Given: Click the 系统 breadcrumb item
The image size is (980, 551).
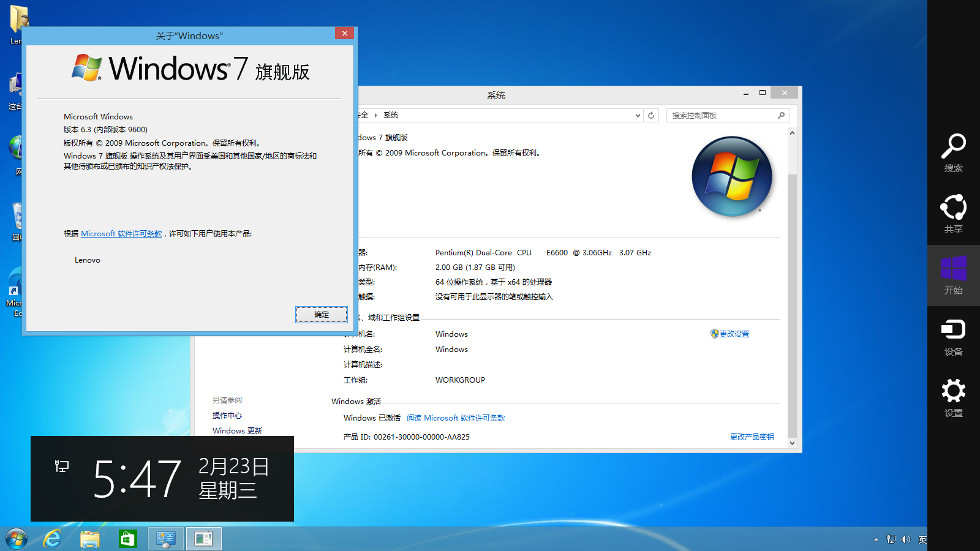Looking at the screenshot, I should point(391,115).
